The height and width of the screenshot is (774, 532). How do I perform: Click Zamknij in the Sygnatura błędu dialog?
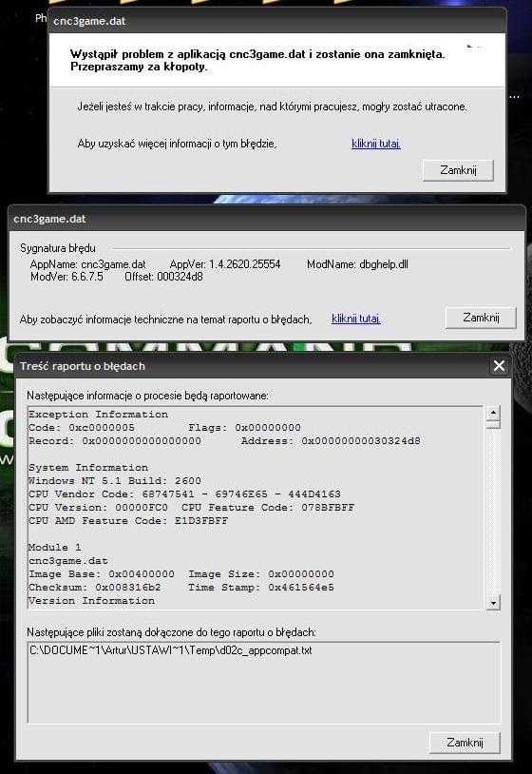click(481, 318)
